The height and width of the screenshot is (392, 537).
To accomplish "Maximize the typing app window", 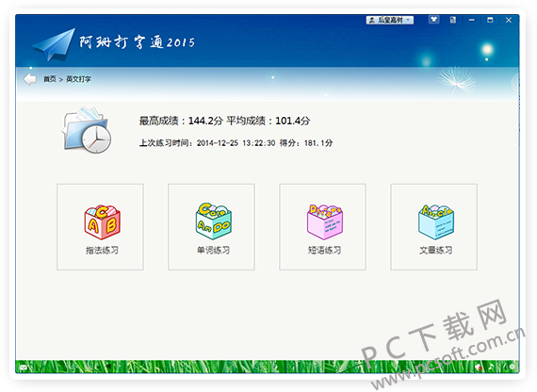I will (x=490, y=20).
